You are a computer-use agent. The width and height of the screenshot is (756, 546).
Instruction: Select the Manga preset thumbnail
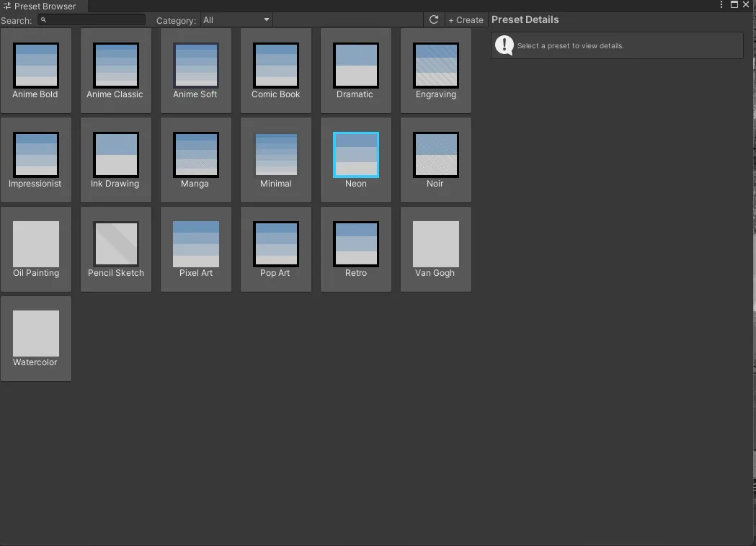point(196,155)
